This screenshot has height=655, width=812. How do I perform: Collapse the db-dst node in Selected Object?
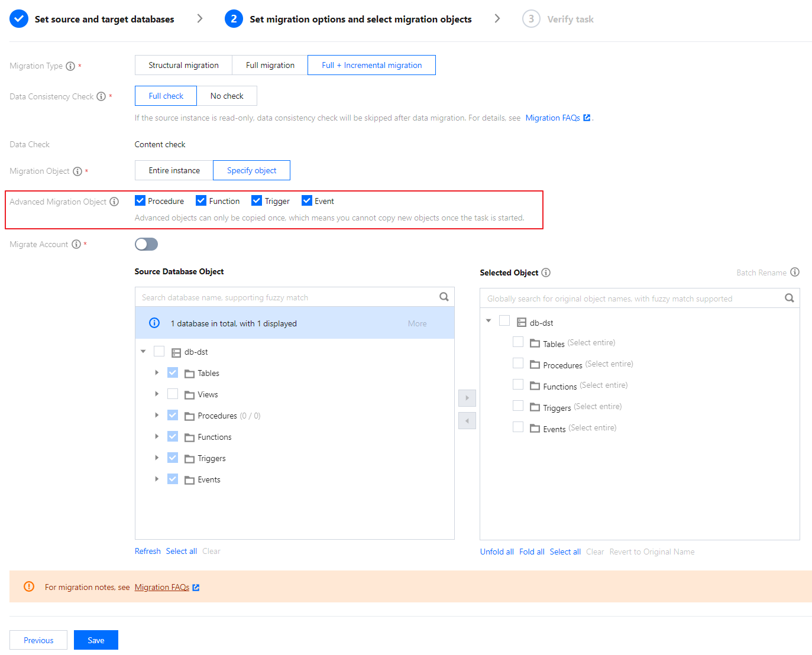tap(489, 321)
